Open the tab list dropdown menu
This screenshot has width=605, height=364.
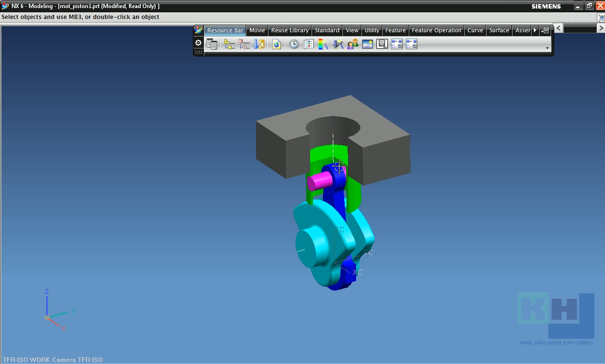pyautogui.click(x=545, y=30)
